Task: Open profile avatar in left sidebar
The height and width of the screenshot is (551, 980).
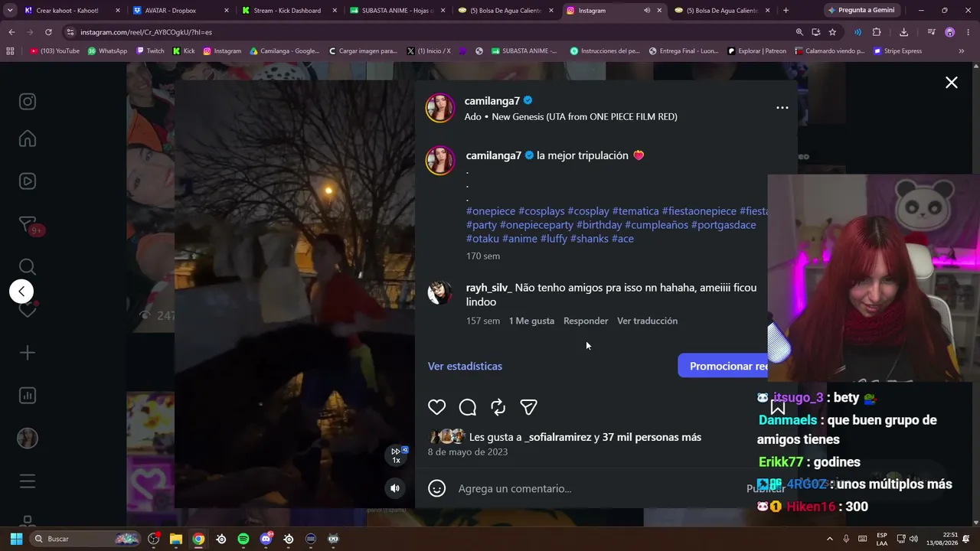Action: click(x=28, y=438)
